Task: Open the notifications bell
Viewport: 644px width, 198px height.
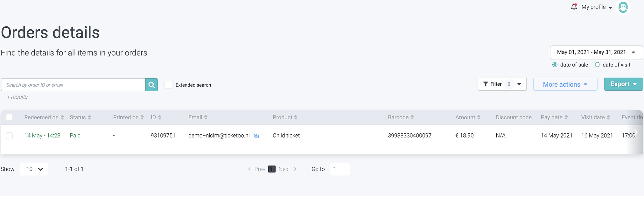Action: click(574, 7)
